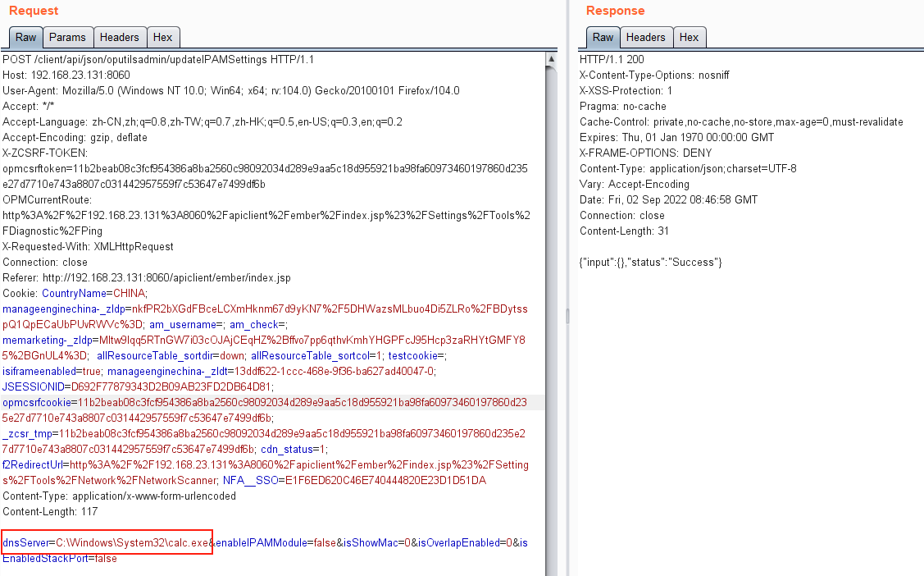This screenshot has height=576, width=924.
Task: Click the cdn_status cookie name
Action: [x=286, y=450]
